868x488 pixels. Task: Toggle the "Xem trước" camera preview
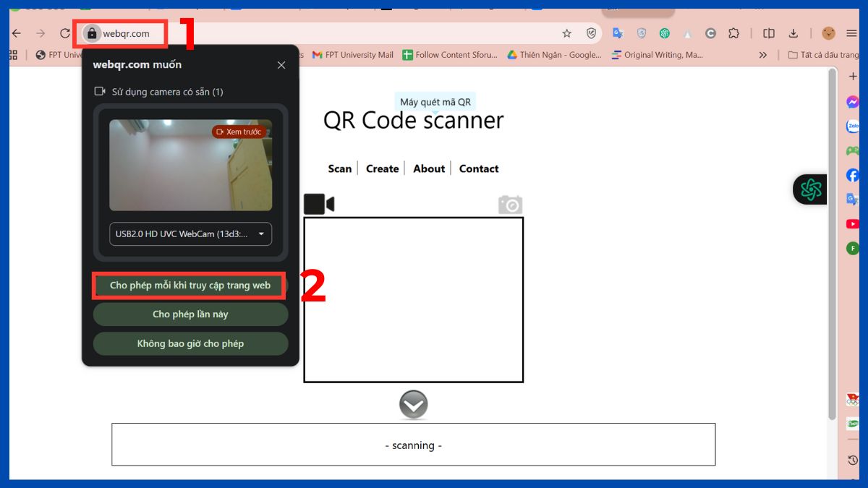coord(239,132)
